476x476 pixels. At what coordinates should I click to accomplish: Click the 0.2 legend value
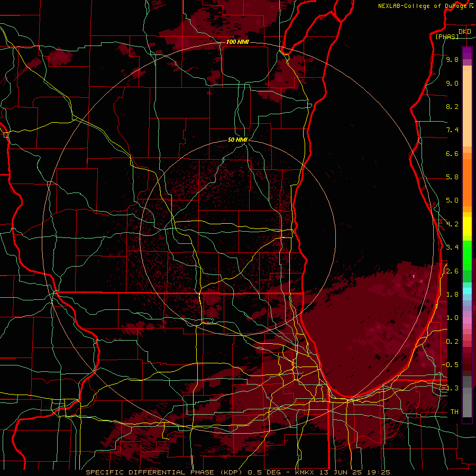point(452,342)
